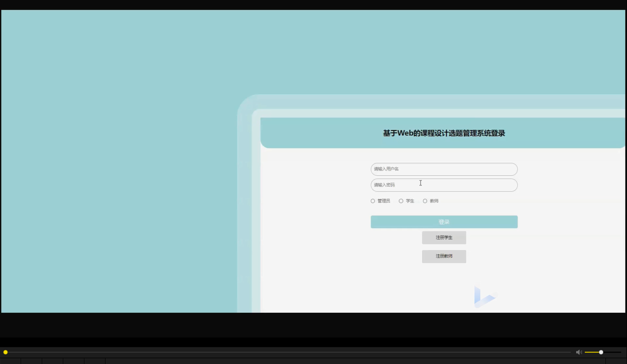Mute audio via the speaker icon
This screenshot has height=364, width=627.
coord(579,352)
